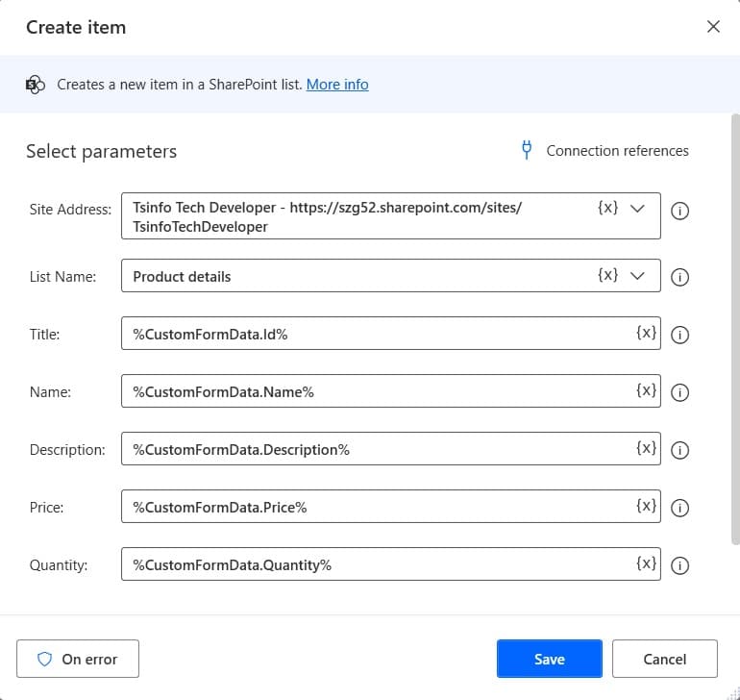Show info for Name parameter
740x700 pixels.
679,392
